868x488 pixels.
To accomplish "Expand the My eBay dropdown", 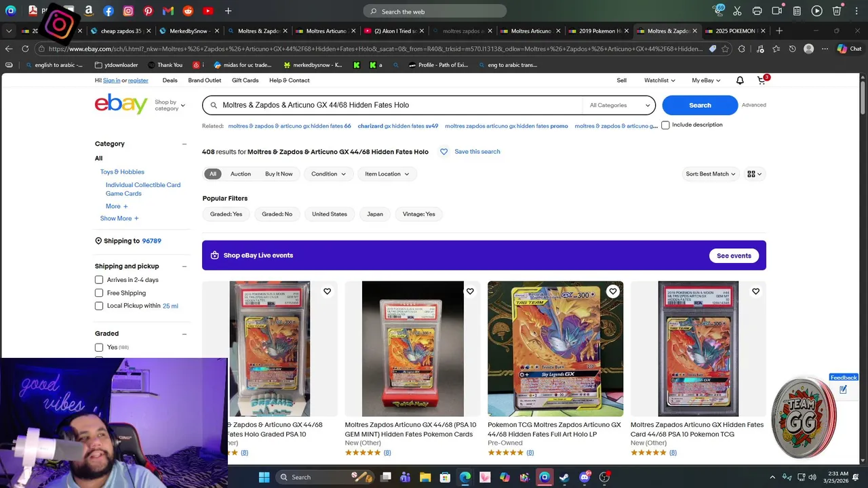I will 706,80.
